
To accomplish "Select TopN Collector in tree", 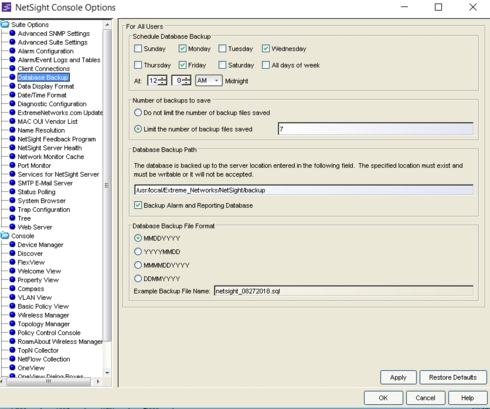I will point(38,350).
